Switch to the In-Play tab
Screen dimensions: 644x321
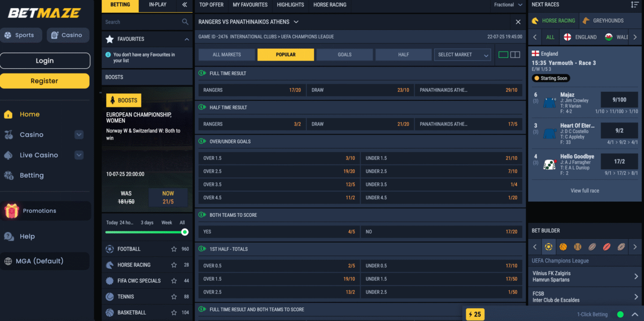pos(157,5)
